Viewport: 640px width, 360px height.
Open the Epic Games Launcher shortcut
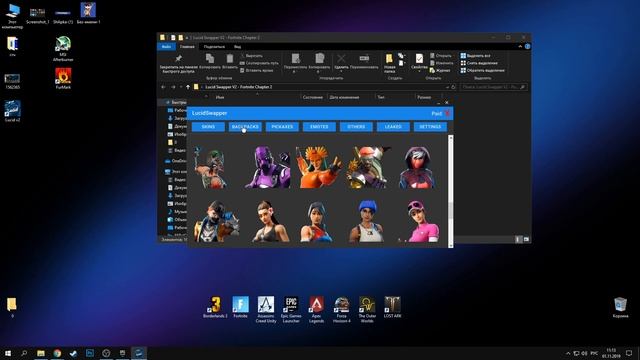coord(291,310)
